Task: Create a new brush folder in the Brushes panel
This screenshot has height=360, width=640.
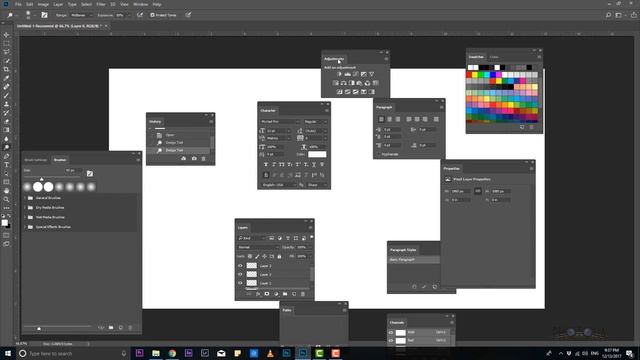Action: (111, 328)
